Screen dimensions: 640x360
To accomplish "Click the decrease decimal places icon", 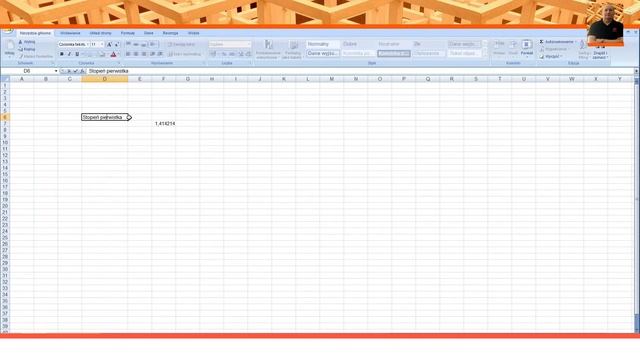I will tap(248, 54).
